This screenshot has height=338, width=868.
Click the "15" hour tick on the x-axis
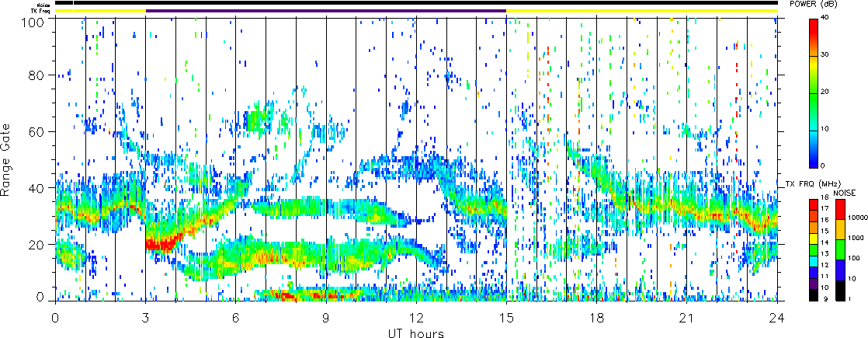click(506, 318)
